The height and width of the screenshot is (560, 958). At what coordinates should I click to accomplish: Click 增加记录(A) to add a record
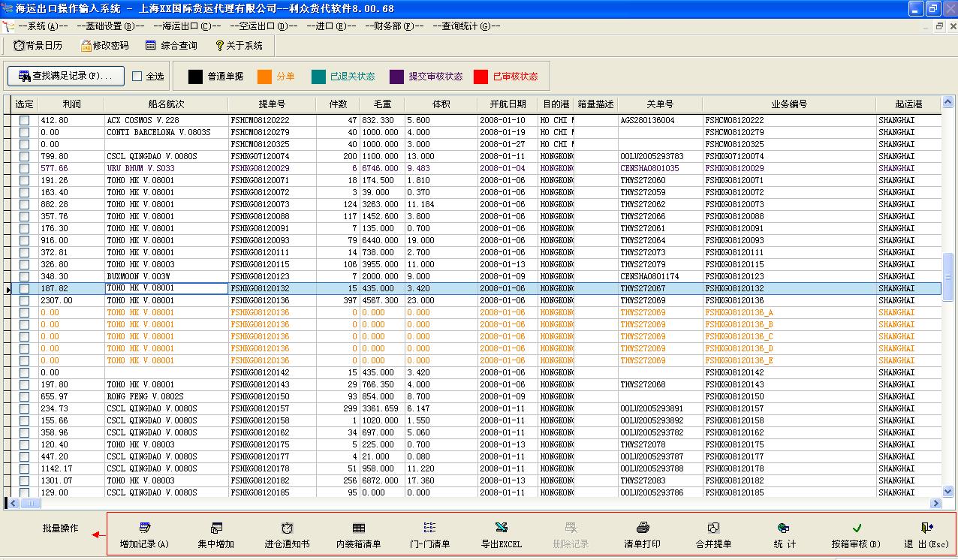tap(144, 535)
